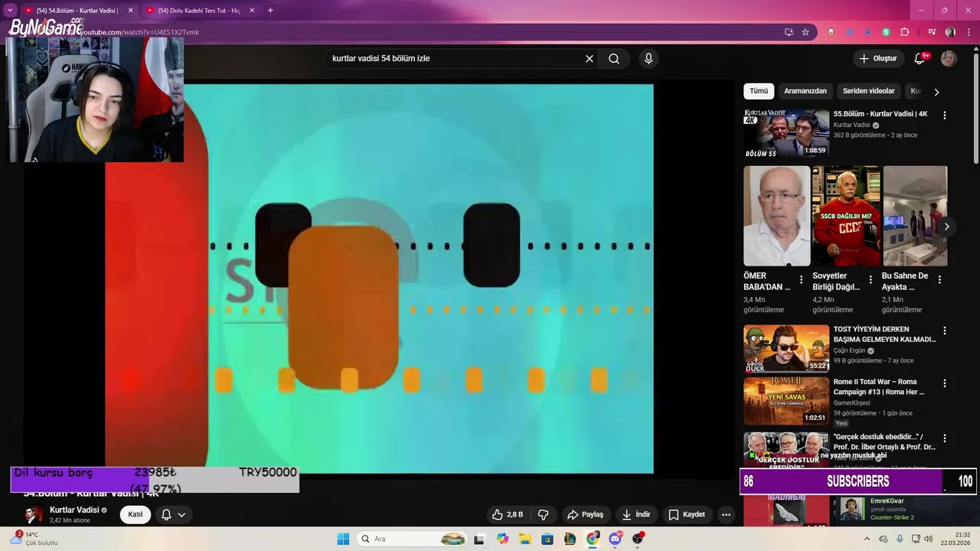Open options for 55.Bölüm - Kurtlar Vadisi video
The height and width of the screenshot is (551, 980).
click(x=944, y=115)
